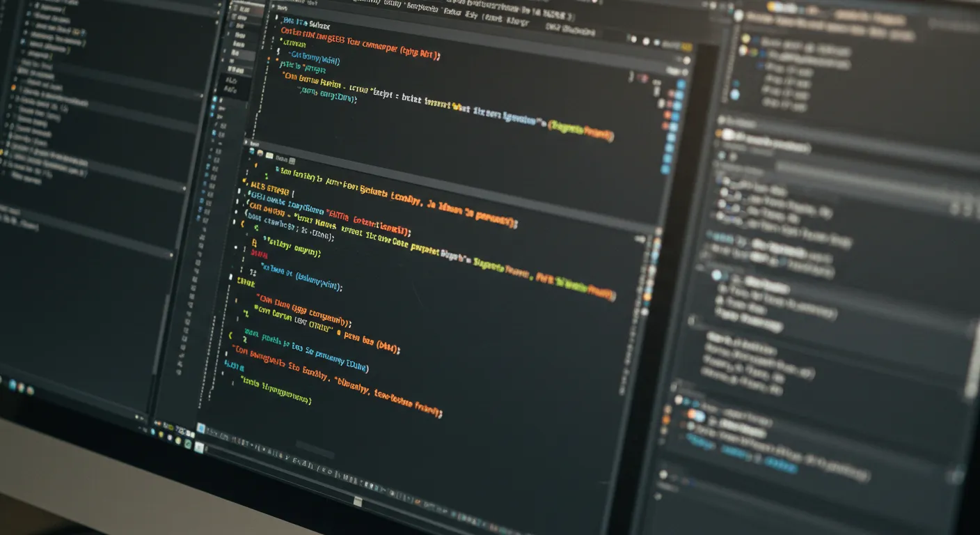Click the yellow lightbulb icon in right panel
Image resolution: width=980 pixels, height=535 pixels.
[x=745, y=39]
